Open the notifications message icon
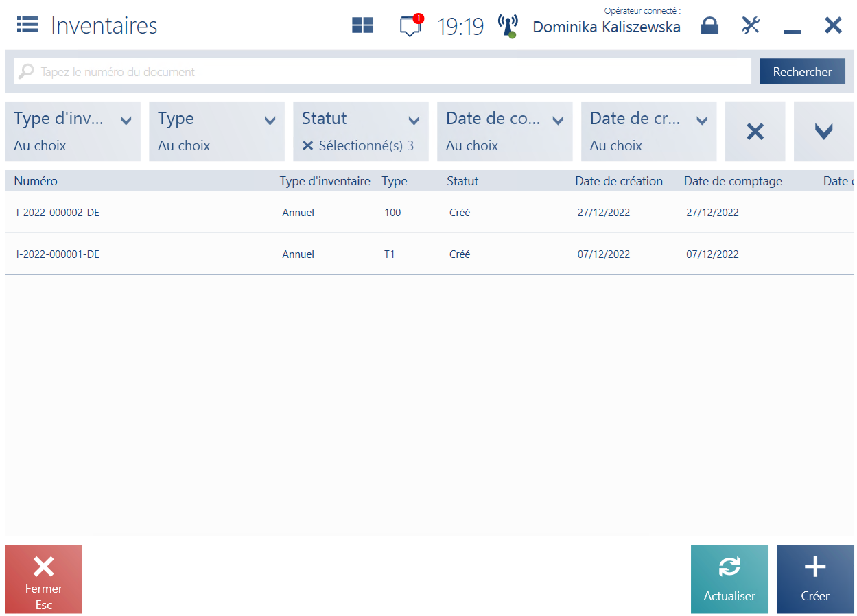Viewport: 857px width, 616px height. [410, 26]
